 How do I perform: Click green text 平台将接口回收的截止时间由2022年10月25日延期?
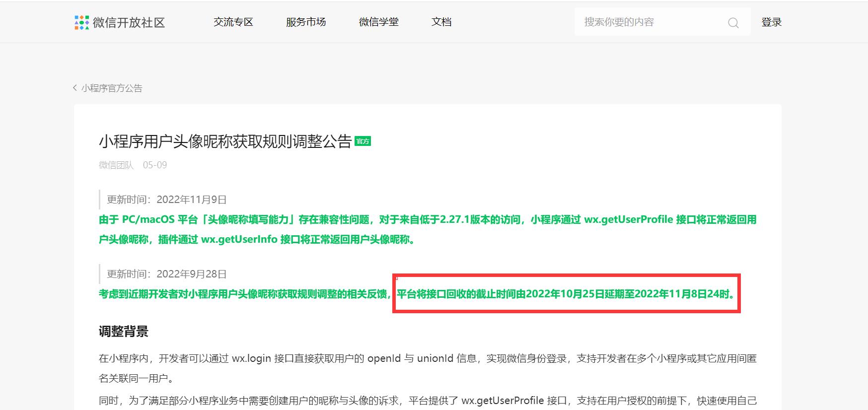pyautogui.click(x=566, y=294)
